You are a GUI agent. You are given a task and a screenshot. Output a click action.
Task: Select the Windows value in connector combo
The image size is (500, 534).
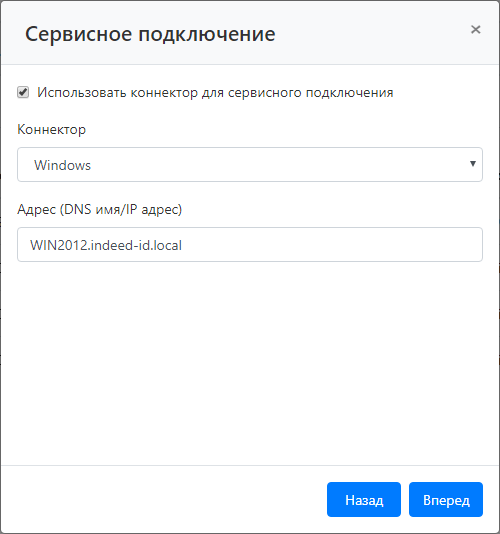coord(62,165)
